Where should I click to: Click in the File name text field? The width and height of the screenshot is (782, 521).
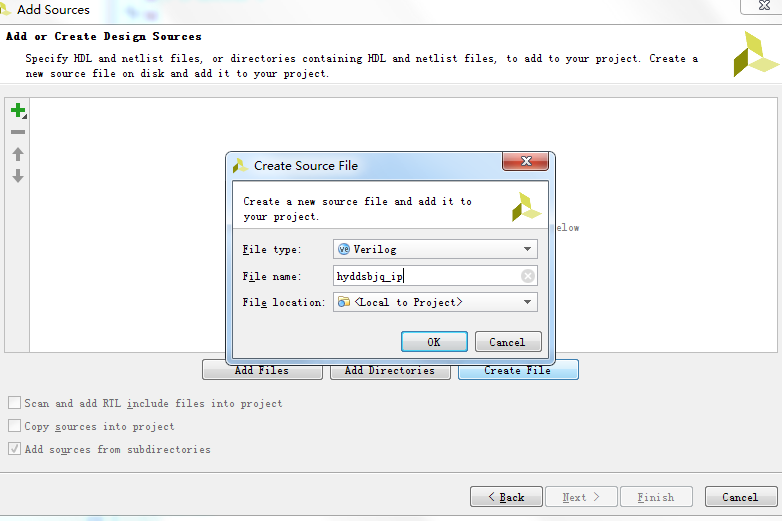click(x=425, y=276)
